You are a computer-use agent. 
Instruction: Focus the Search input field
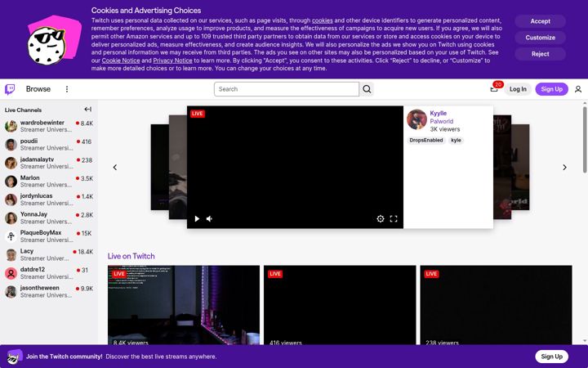[287, 89]
